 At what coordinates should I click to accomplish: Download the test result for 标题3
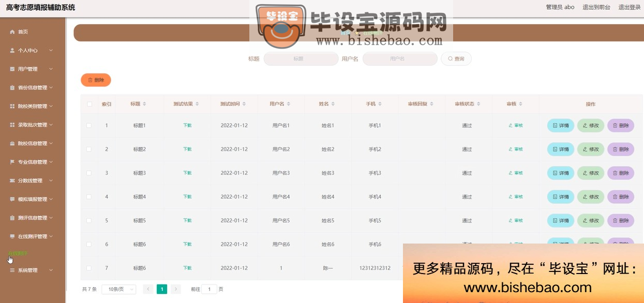(x=187, y=173)
